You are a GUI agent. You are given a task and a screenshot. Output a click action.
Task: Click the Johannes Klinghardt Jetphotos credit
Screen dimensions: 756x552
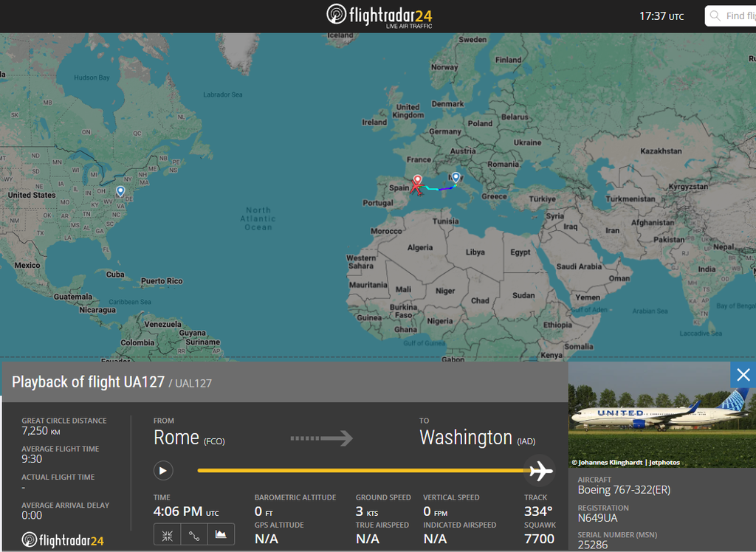(x=626, y=462)
